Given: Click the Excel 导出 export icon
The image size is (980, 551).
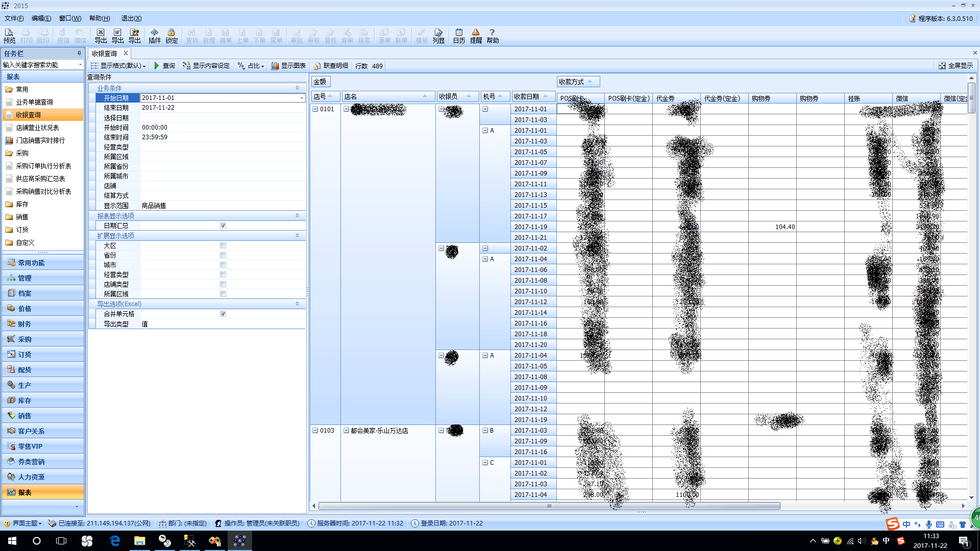Looking at the screenshot, I should [101, 36].
